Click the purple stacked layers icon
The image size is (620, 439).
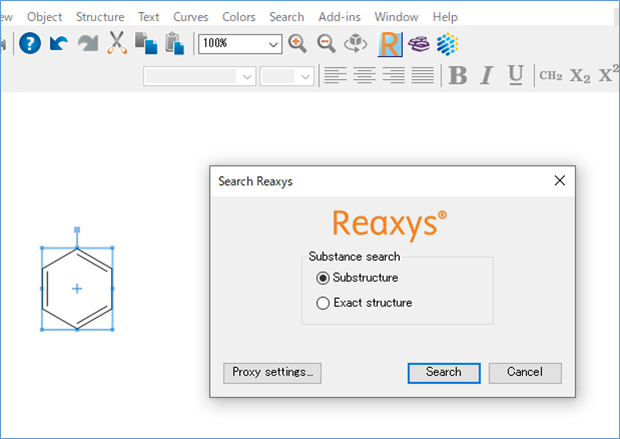point(419,44)
